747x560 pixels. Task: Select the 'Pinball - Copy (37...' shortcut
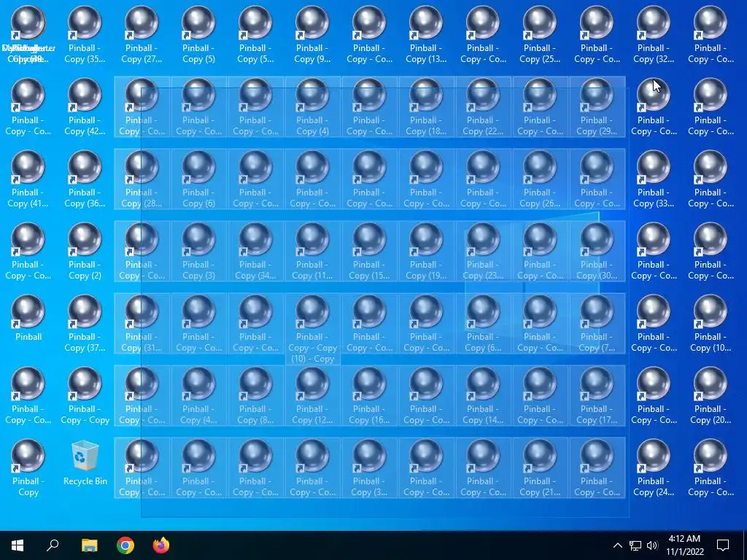pos(85,323)
